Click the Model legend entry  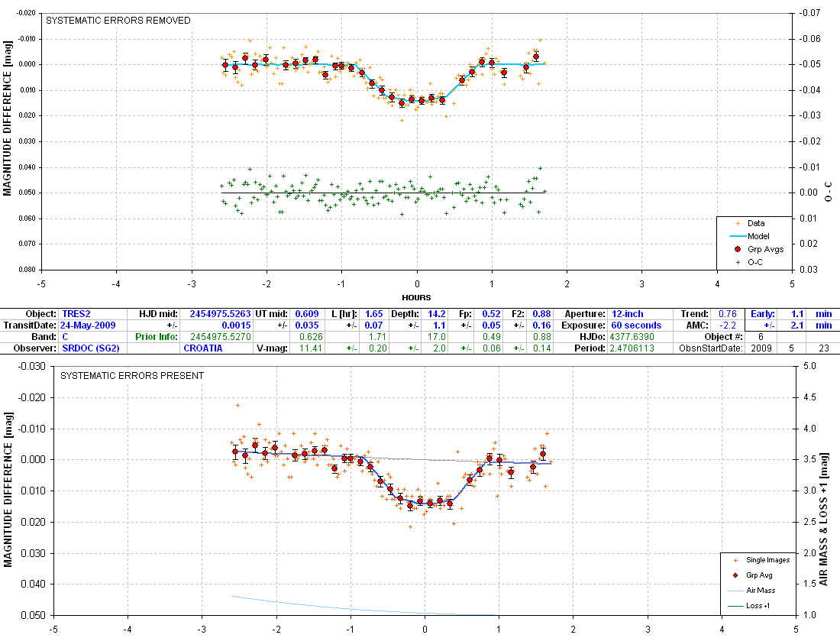pos(749,236)
